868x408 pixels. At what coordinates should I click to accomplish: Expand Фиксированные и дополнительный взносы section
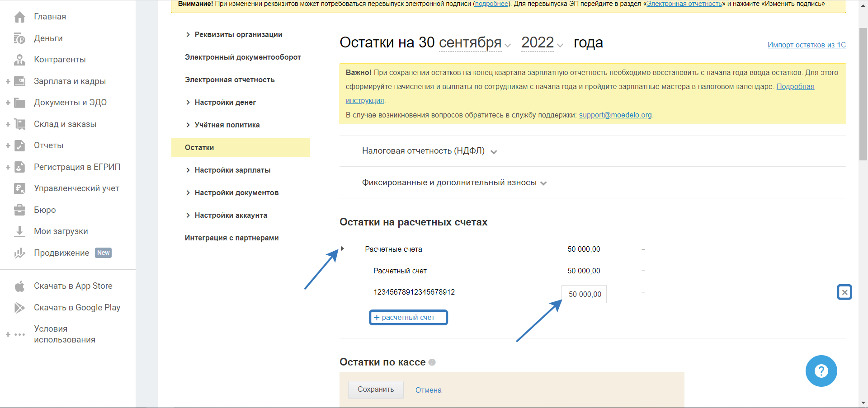click(454, 183)
